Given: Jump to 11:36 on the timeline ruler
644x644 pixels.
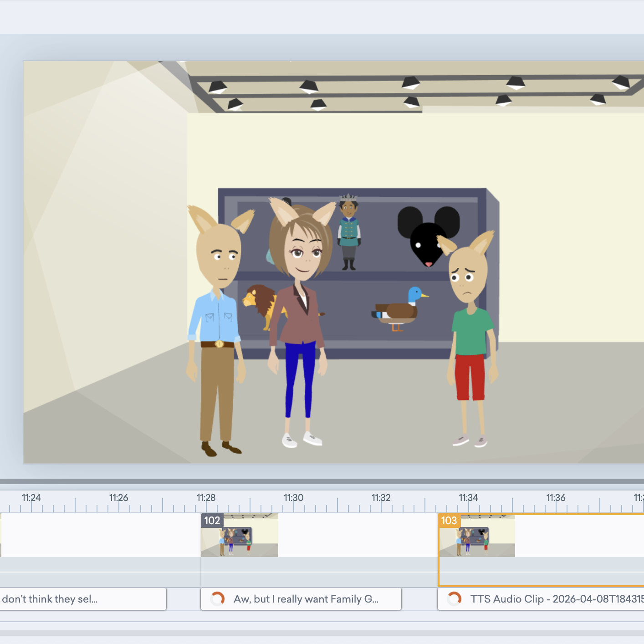Looking at the screenshot, I should pos(556,498).
